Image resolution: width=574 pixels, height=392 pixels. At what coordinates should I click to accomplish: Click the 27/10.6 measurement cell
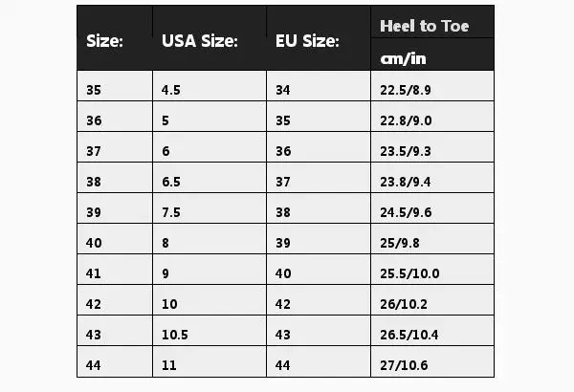[x=405, y=365]
